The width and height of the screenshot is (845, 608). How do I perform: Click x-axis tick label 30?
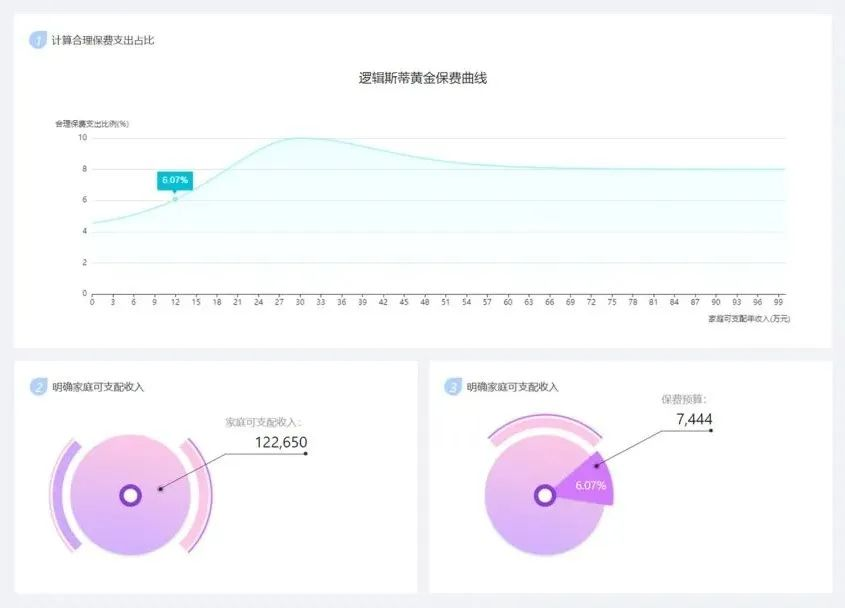coord(300,302)
